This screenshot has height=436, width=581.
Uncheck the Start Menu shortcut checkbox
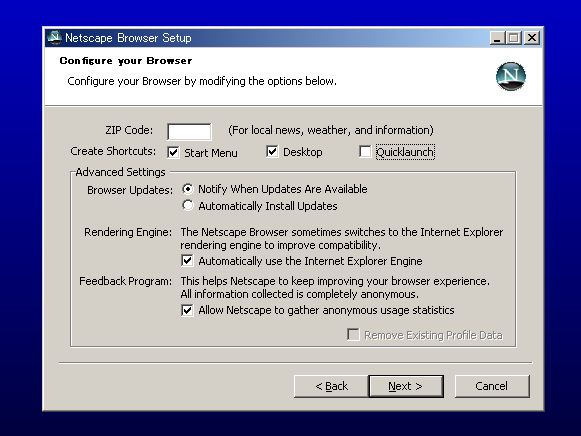(x=173, y=152)
